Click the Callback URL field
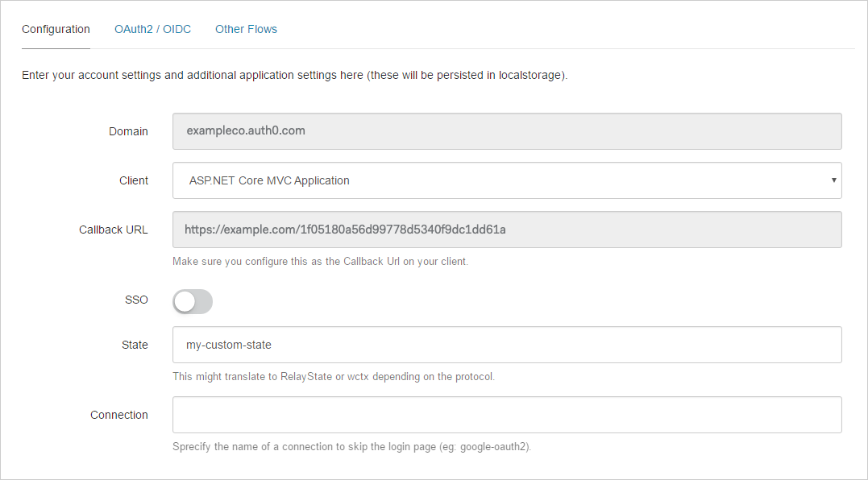The image size is (868, 480). [x=507, y=230]
